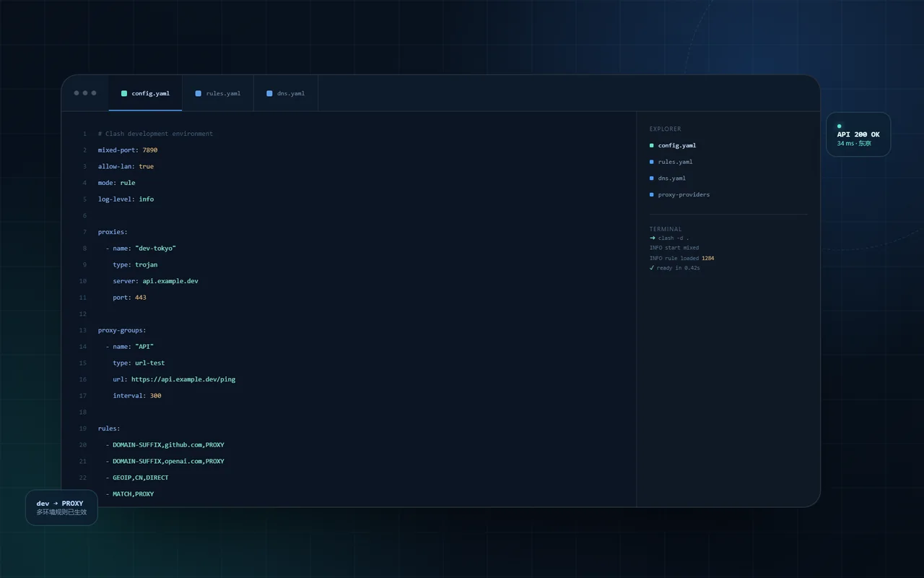
Task: Click the '多环境规则已生效' text
Action: pos(61,512)
